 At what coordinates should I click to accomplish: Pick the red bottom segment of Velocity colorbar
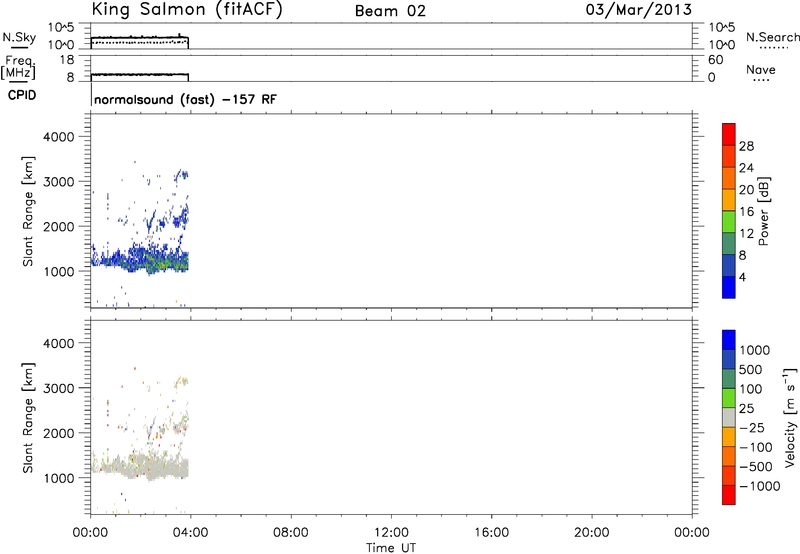pyautogui.click(x=729, y=495)
